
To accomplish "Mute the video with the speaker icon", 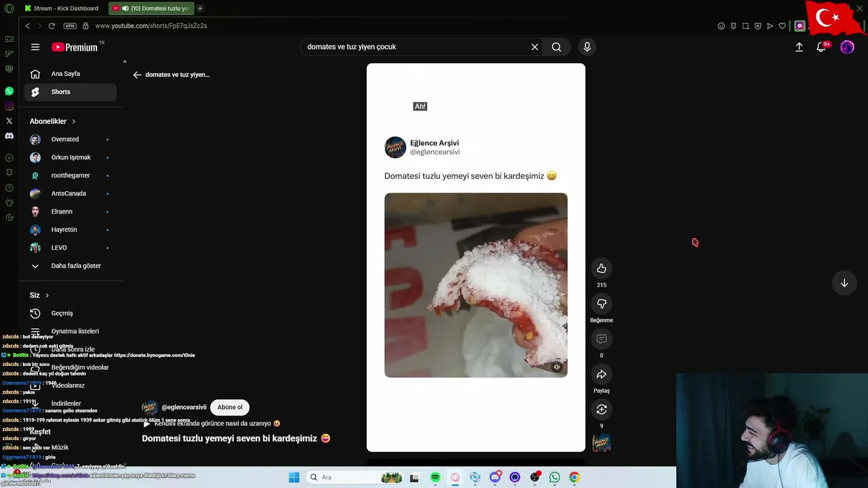I will point(557,367).
